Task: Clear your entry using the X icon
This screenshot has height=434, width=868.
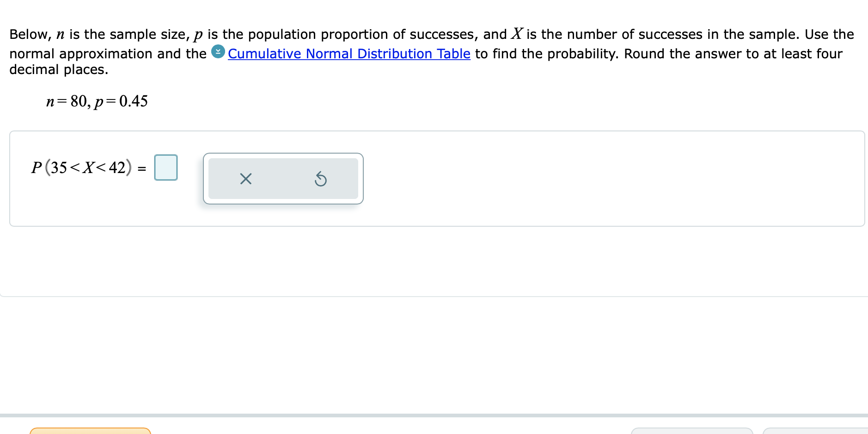Action: tap(246, 179)
